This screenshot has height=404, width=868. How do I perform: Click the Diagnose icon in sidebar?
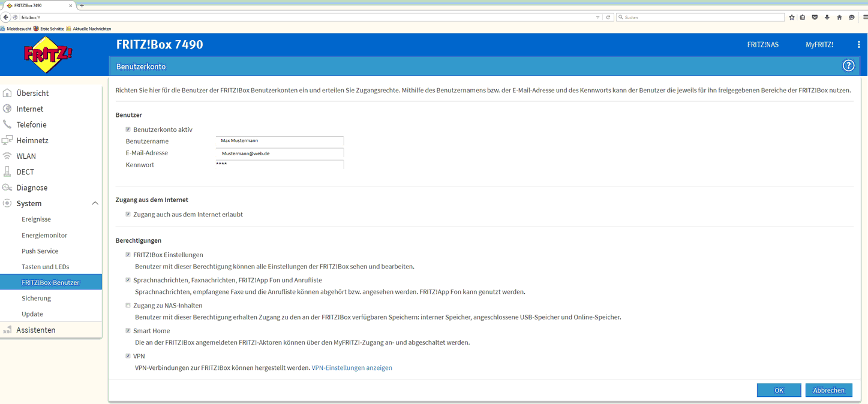click(x=7, y=188)
